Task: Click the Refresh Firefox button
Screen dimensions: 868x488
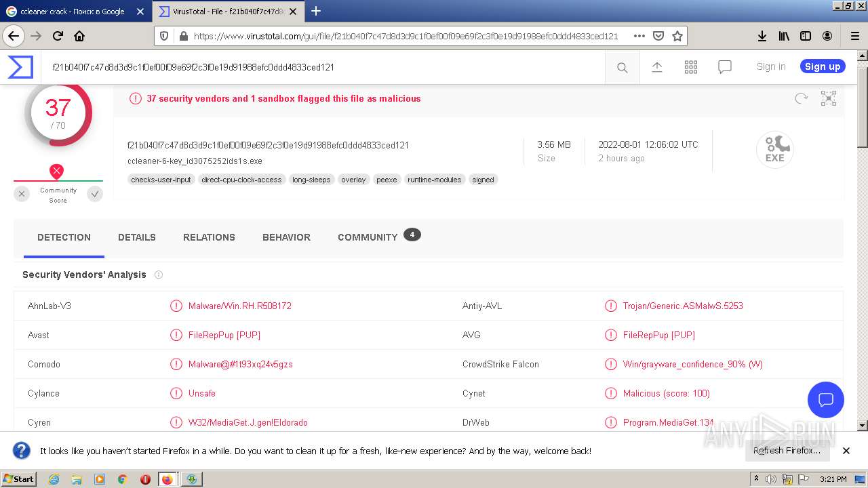Action: 787,450
